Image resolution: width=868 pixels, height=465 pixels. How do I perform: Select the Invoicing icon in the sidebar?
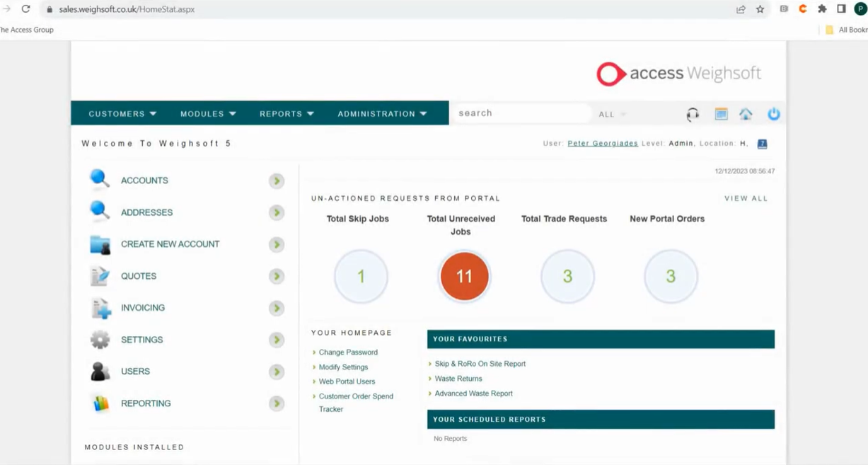pos(99,307)
